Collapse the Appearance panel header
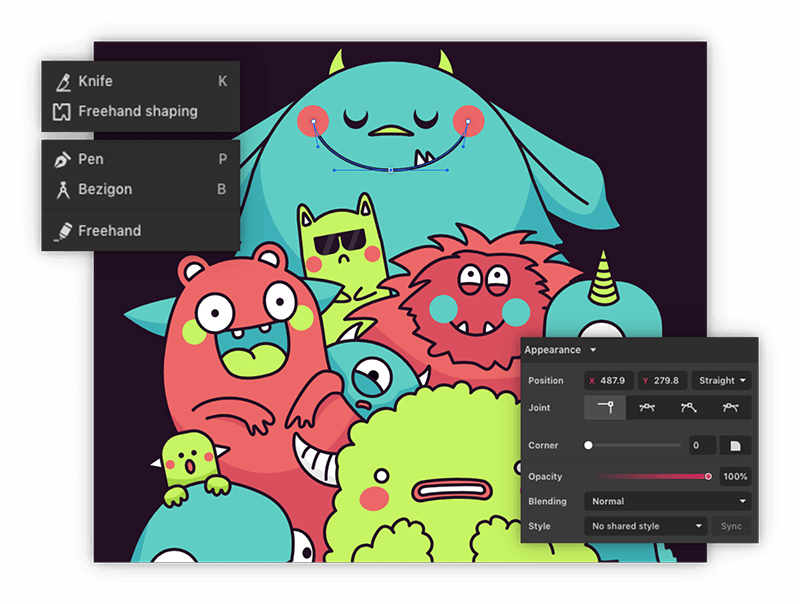This screenshot has height=604, width=800. click(x=561, y=350)
